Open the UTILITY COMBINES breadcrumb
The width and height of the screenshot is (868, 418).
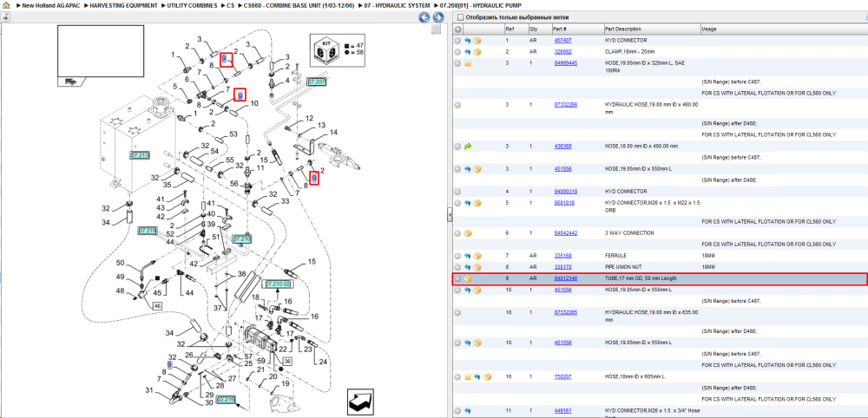[190, 5]
